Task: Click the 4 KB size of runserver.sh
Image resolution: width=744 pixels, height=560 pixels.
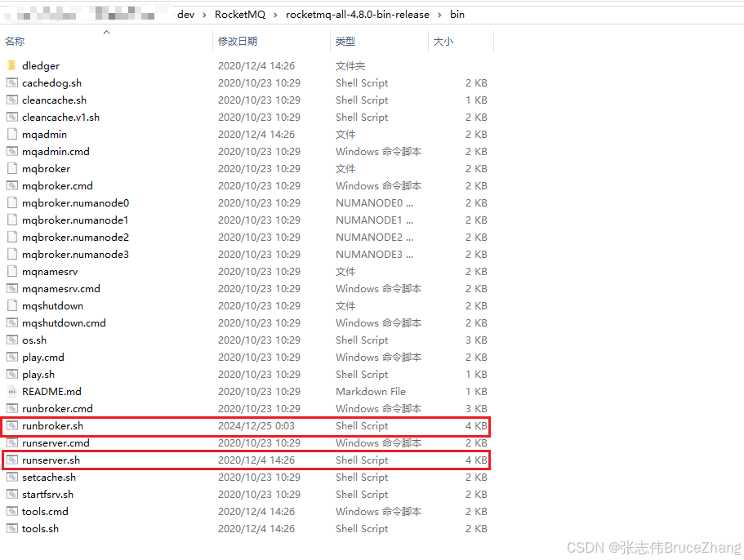Action: 476,460
